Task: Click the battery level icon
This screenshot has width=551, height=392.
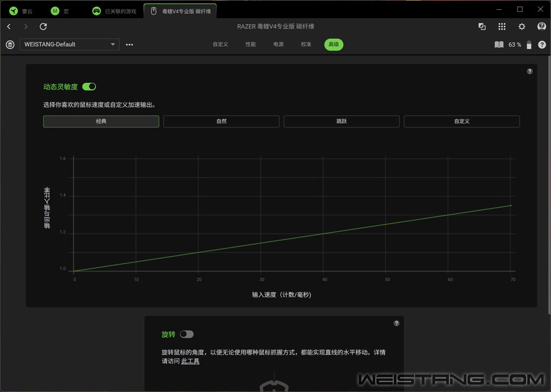Action: 529,45
